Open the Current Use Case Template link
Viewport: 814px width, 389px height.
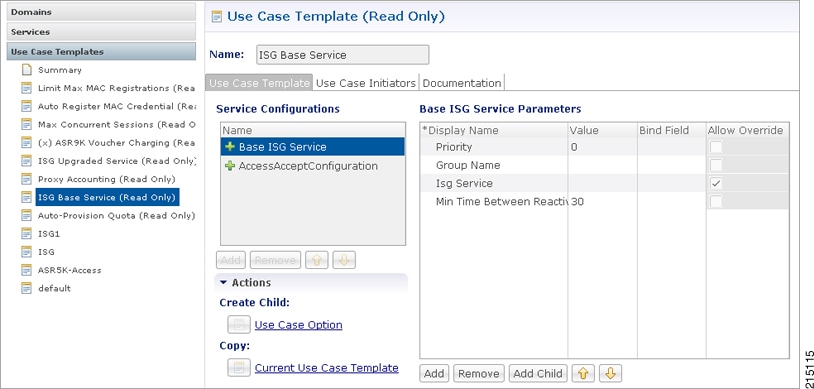click(x=327, y=368)
